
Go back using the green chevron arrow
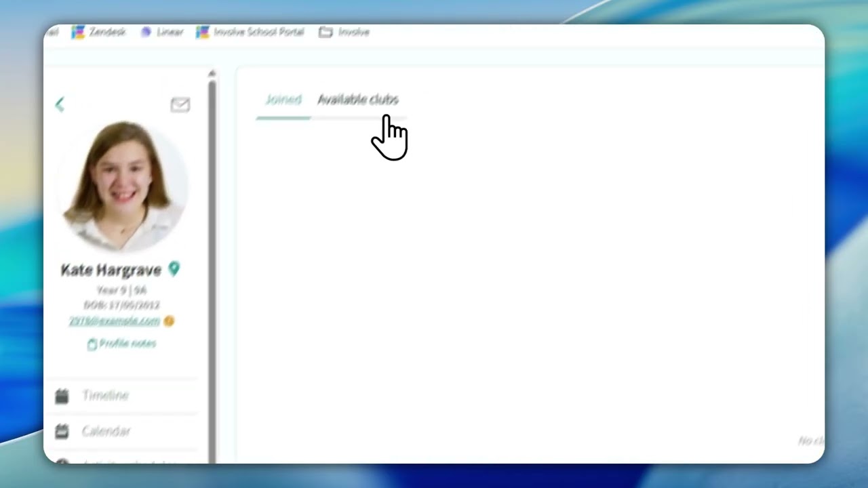coord(60,104)
